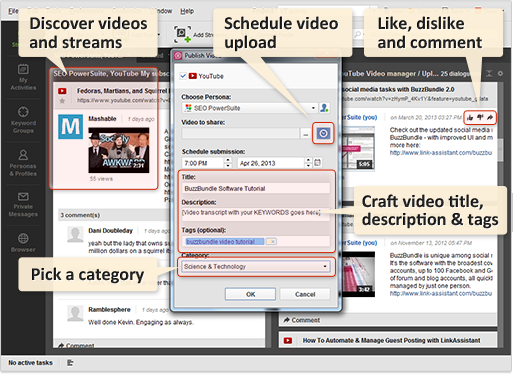Toggle the YouTube checkbox in Publish dialog
Screen dimensions: 514x374
coord(183,76)
